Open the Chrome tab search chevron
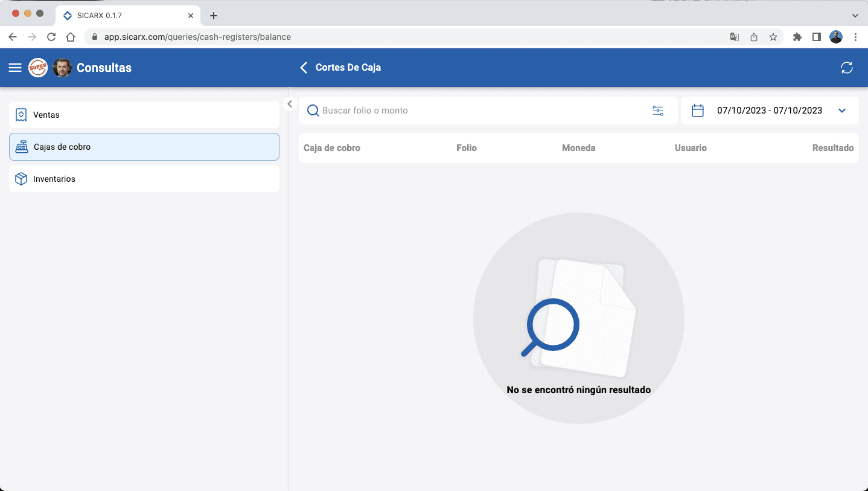Viewport: 868px width, 491px height. [x=855, y=16]
